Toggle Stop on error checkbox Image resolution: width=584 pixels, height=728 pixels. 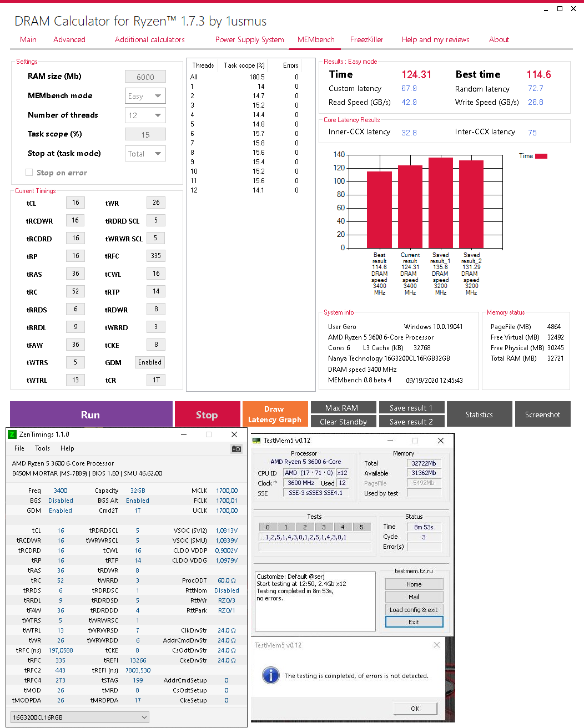coord(29,173)
